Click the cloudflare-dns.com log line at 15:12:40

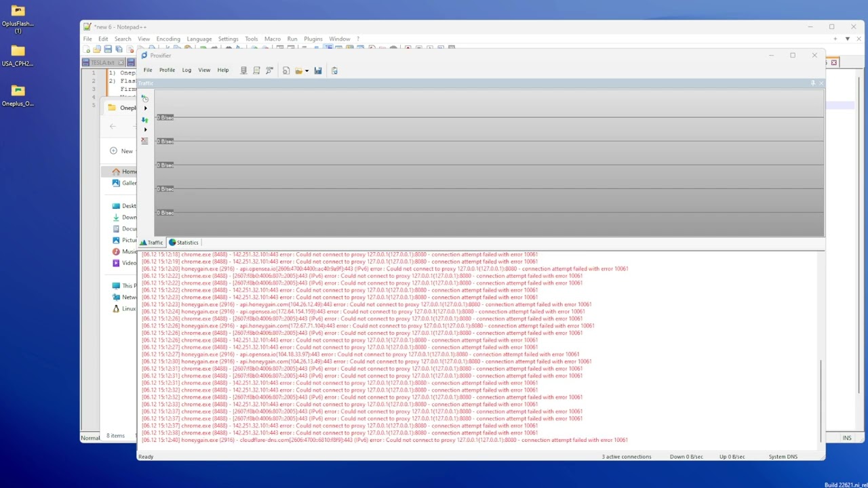[x=384, y=440]
